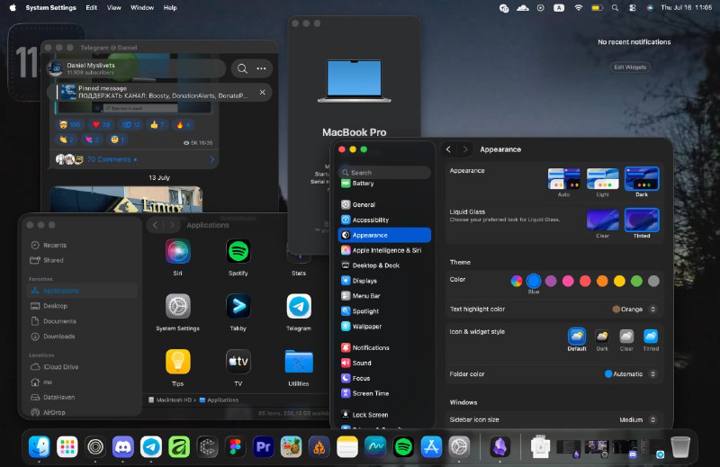Open the Apple menu
Viewport: 720px width, 467px height.
pos(12,8)
